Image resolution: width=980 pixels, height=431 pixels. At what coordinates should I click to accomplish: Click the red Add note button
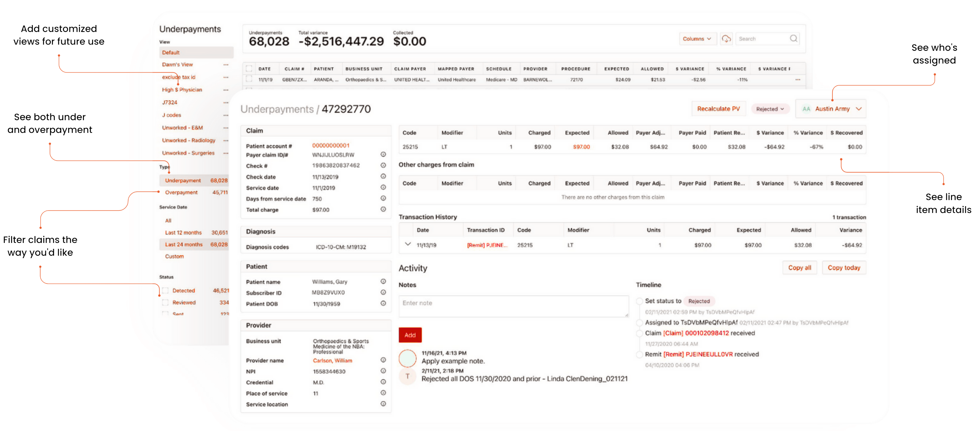click(410, 335)
